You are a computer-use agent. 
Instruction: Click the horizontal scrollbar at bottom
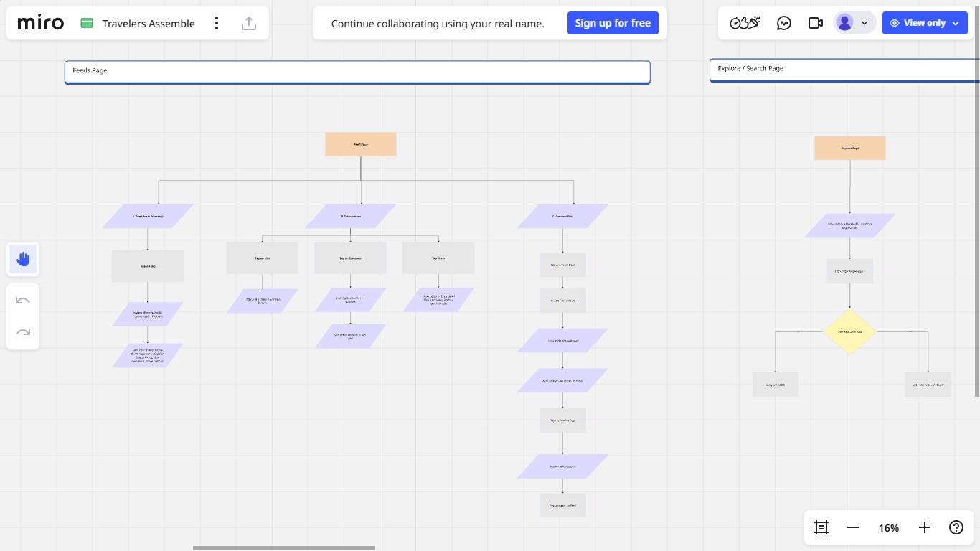[283, 547]
